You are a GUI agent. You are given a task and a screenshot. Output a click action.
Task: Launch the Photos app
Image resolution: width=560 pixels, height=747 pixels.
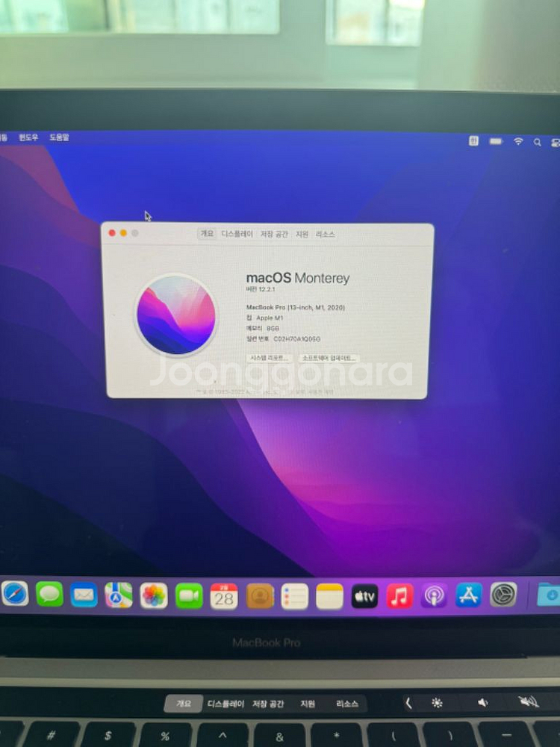154,595
